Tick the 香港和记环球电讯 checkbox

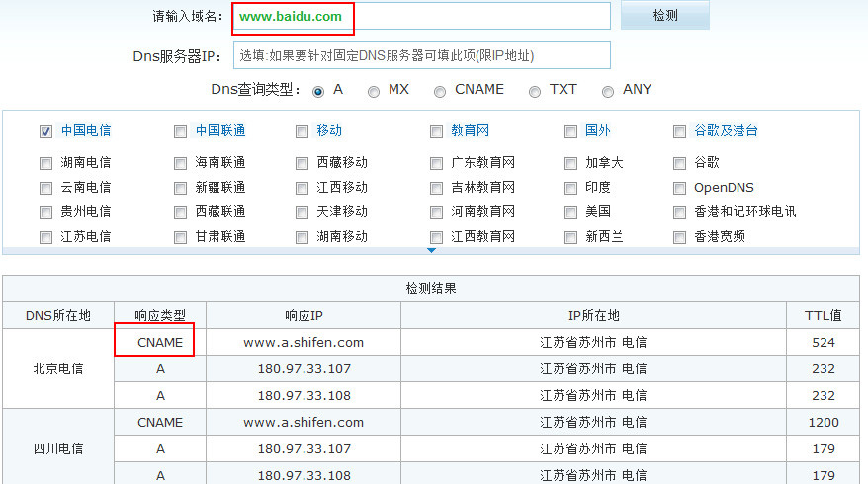tap(680, 212)
